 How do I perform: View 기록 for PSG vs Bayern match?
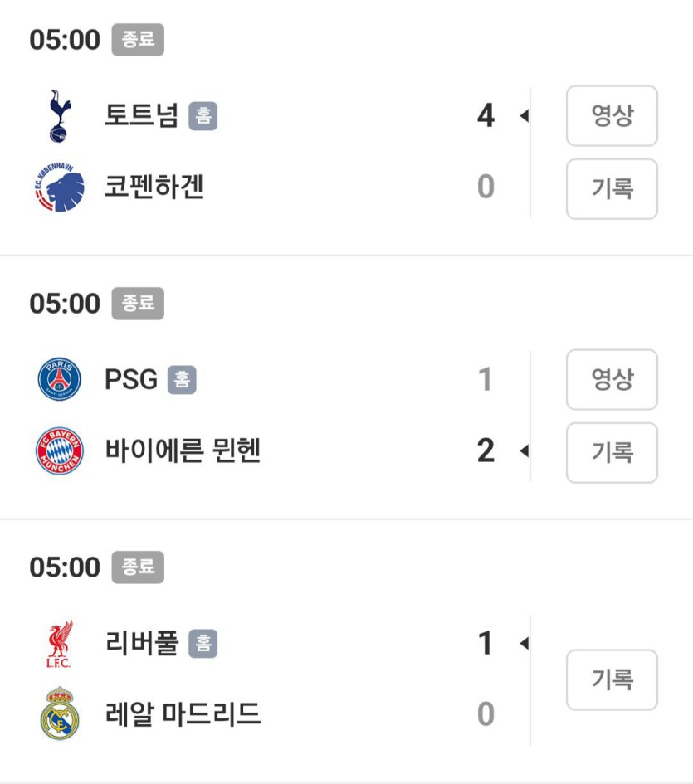click(612, 453)
